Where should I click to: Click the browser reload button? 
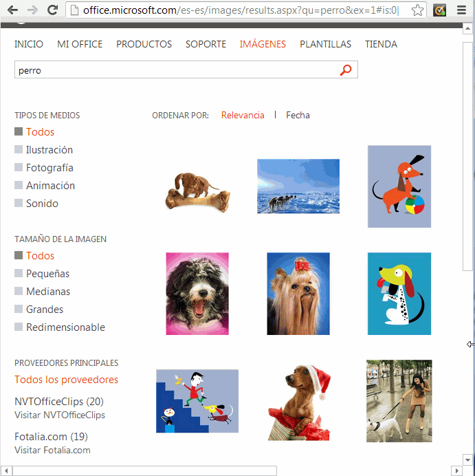[52, 10]
